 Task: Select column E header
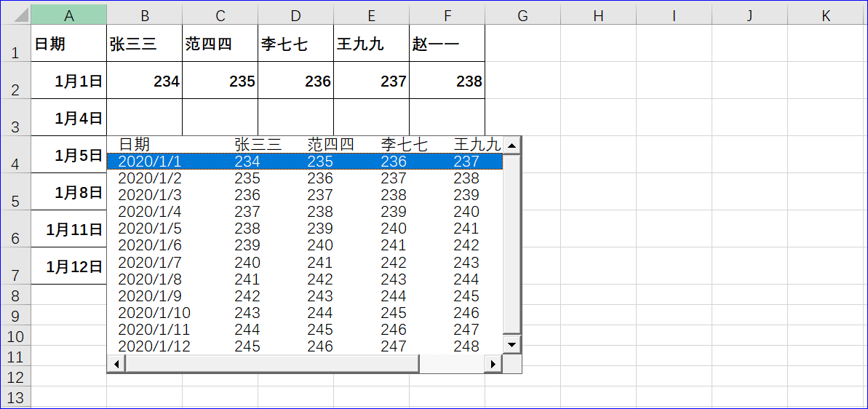(372, 16)
